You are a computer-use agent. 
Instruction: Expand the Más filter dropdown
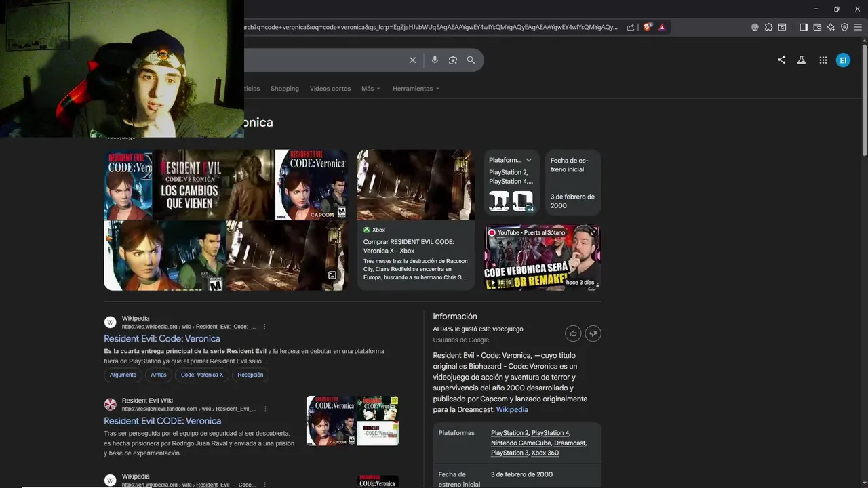click(x=371, y=89)
